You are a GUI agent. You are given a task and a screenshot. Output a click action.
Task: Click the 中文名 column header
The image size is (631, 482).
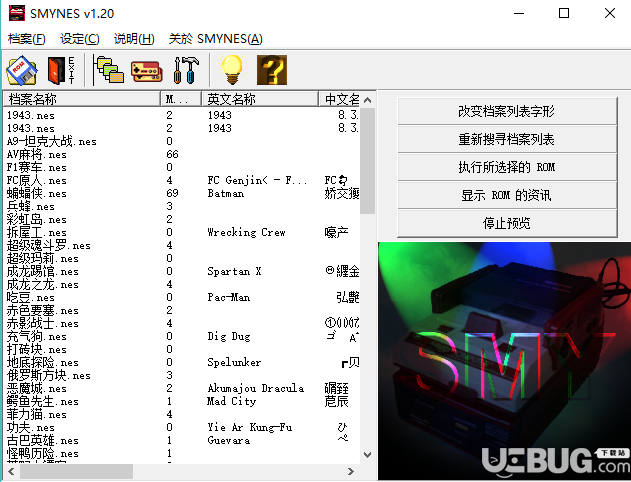339,99
